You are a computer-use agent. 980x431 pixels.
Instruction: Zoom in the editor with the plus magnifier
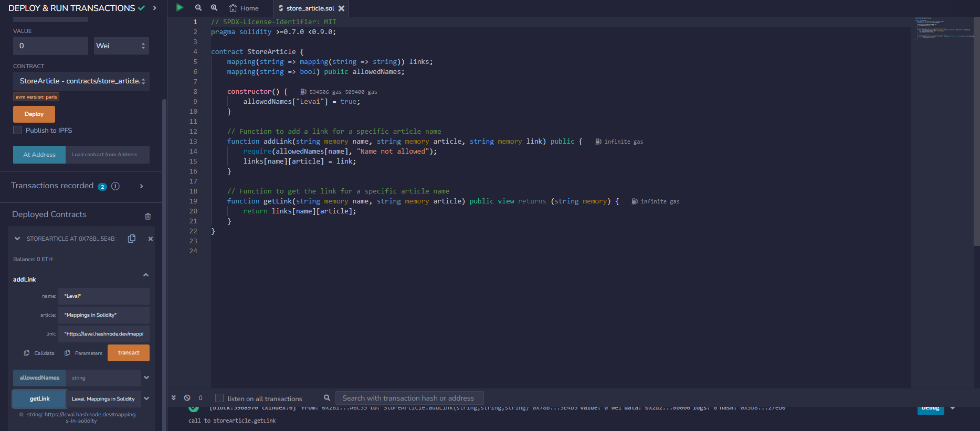pyautogui.click(x=214, y=8)
